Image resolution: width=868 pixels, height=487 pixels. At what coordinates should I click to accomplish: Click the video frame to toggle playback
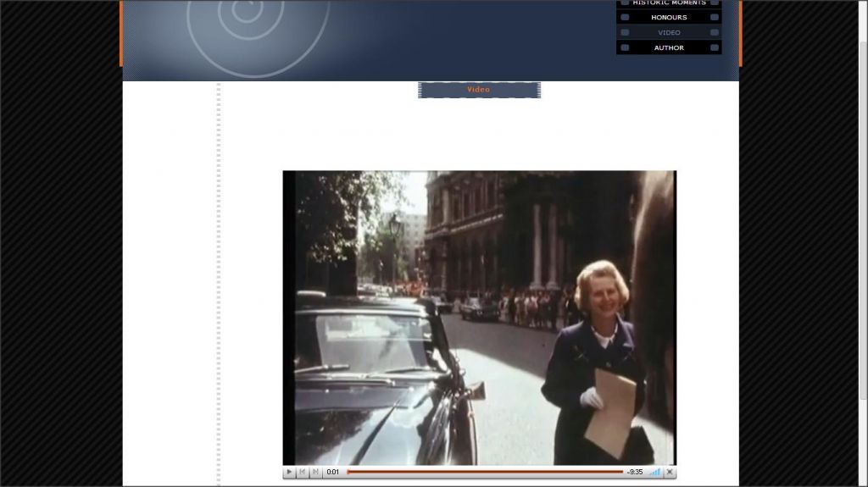[x=479, y=318]
